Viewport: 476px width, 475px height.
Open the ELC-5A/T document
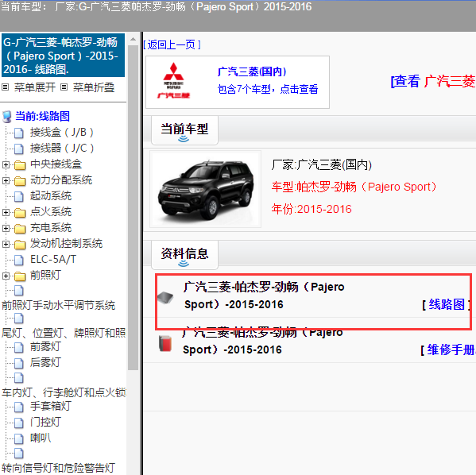tap(53, 259)
